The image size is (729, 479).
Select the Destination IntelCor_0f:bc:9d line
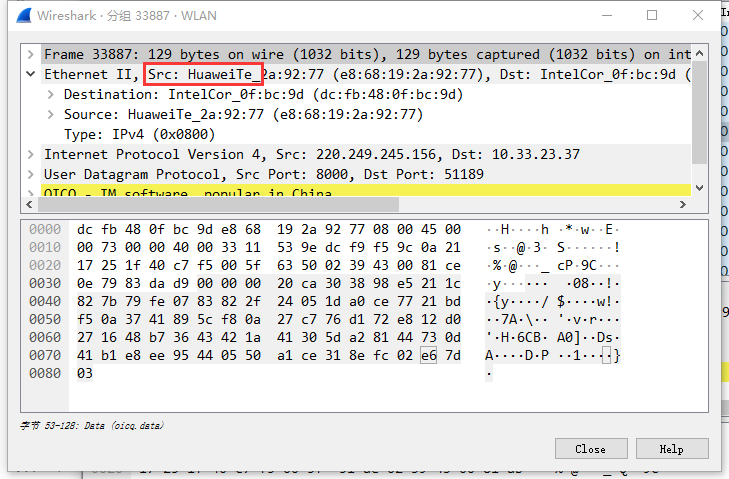coord(263,94)
